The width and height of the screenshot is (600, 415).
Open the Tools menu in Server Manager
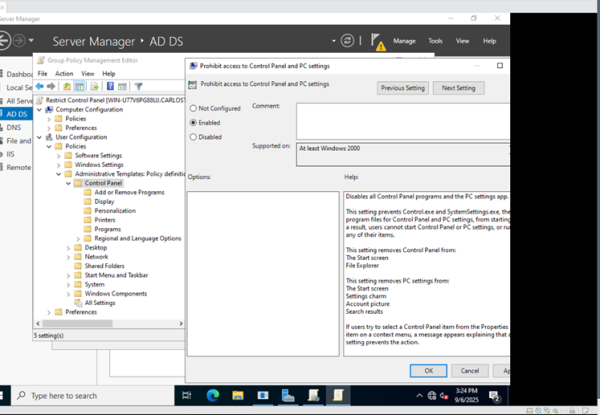435,41
